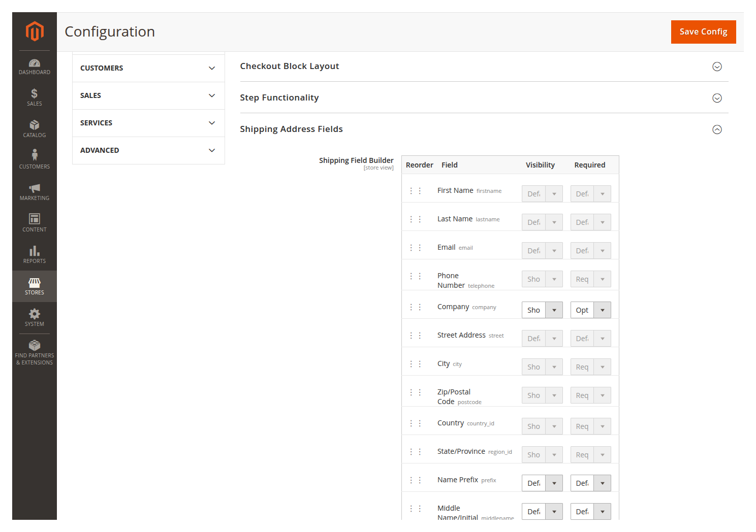Click the Save Config button
Screen dimensions: 756x532
click(x=703, y=32)
